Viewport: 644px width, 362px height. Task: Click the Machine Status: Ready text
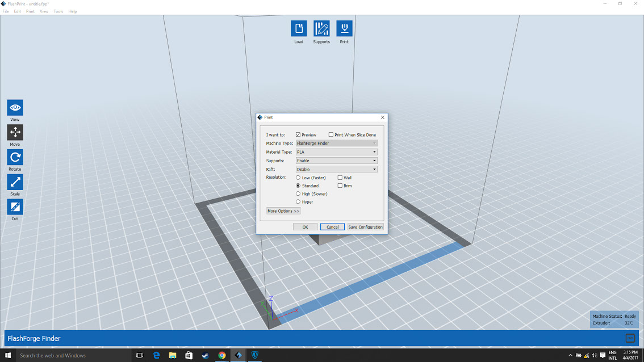pos(614,316)
